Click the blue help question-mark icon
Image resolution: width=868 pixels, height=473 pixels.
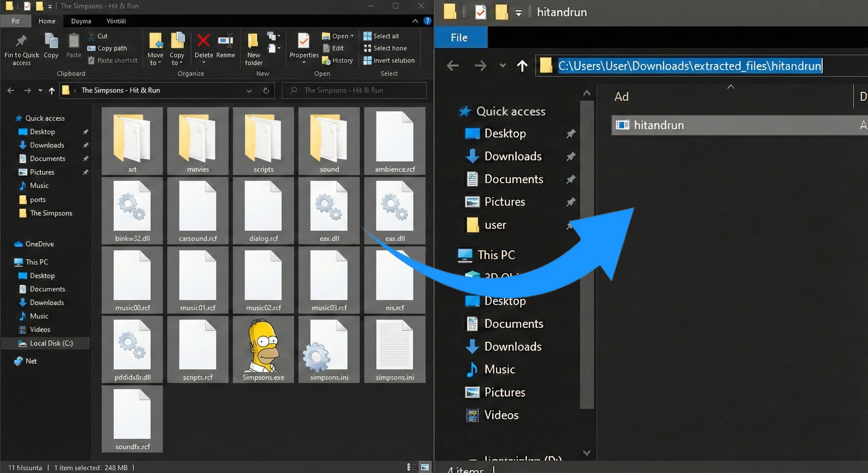tap(427, 21)
